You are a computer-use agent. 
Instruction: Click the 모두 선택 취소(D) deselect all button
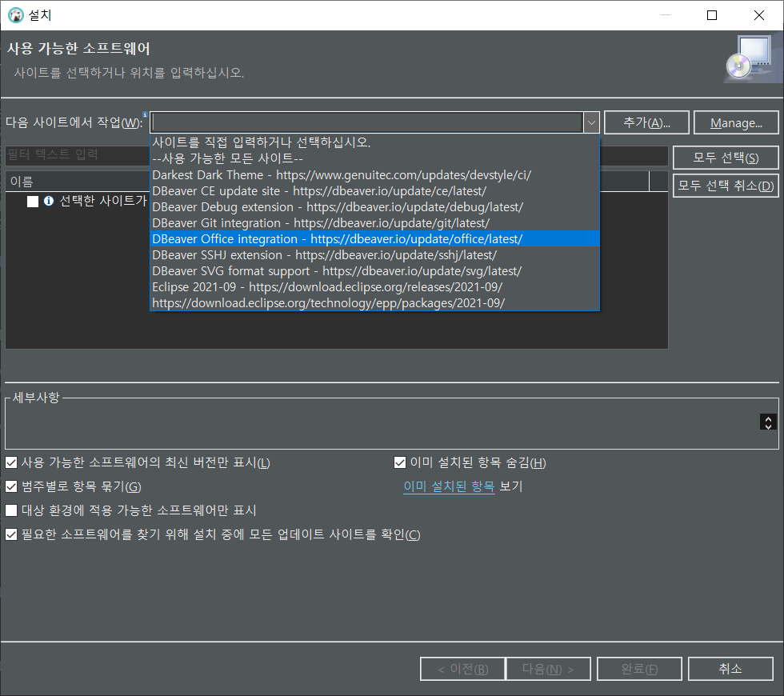pos(726,186)
